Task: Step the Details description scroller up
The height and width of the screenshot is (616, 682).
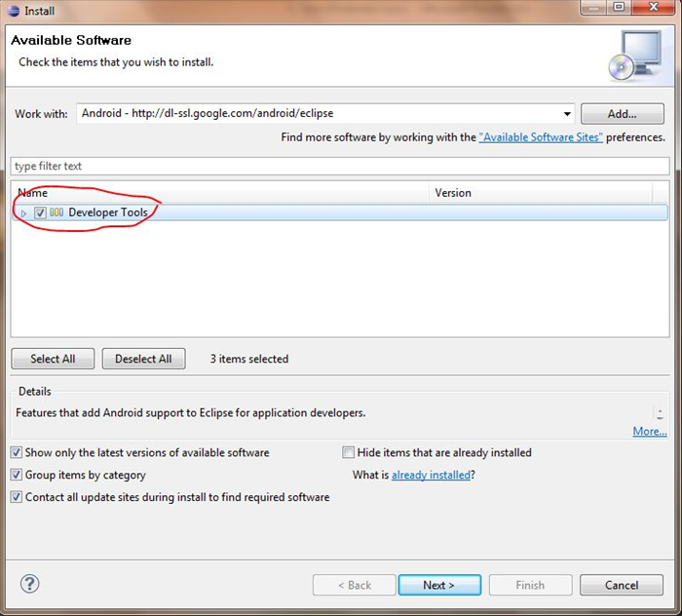Action: tap(660, 410)
